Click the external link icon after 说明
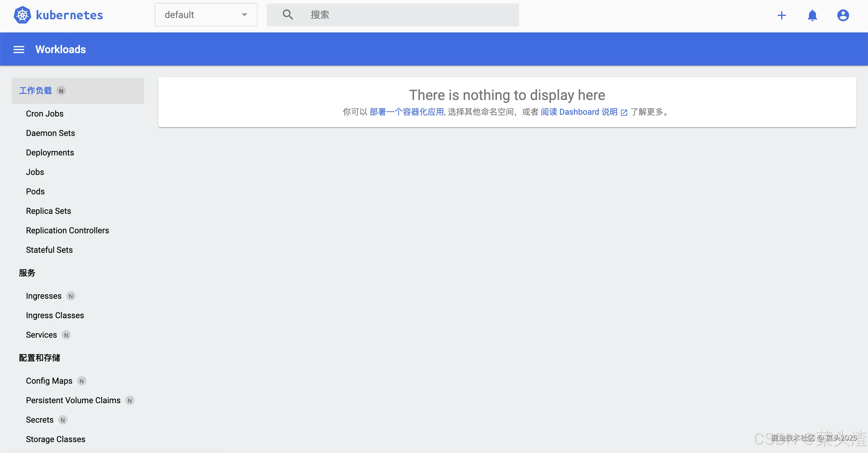The width and height of the screenshot is (868, 453). pos(624,113)
